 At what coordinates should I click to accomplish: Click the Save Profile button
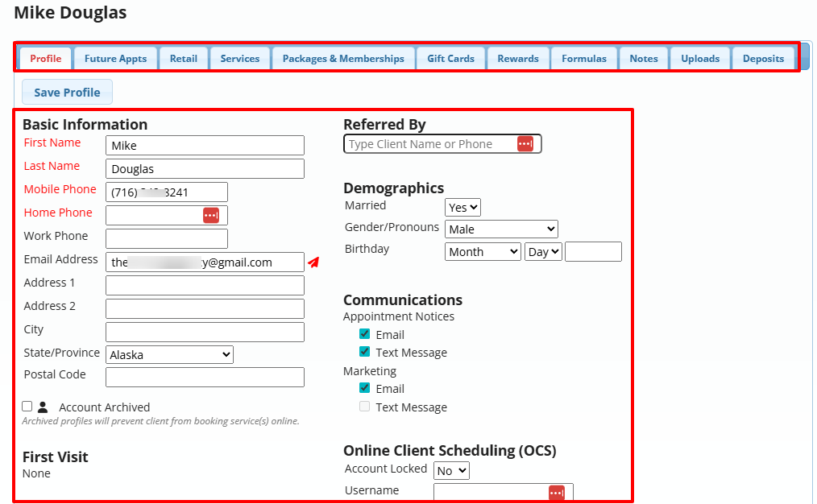[x=67, y=93]
